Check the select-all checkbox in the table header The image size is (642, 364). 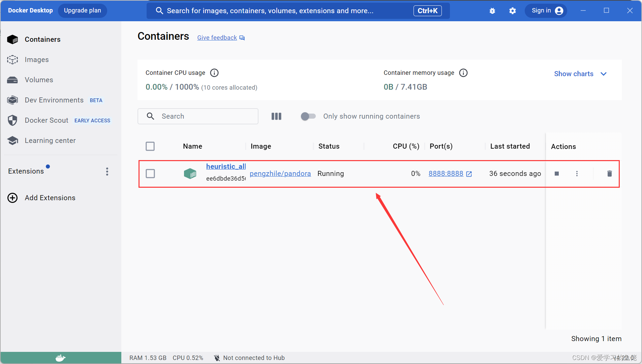[150, 146]
